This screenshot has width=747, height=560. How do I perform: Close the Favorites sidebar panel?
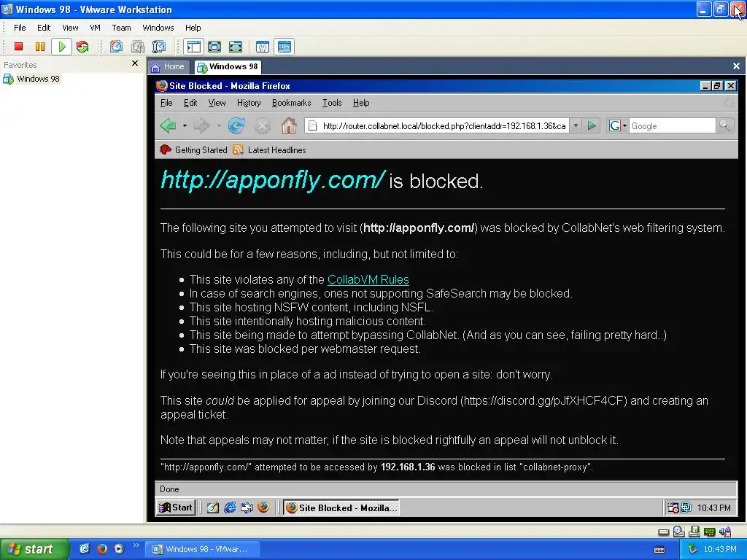click(x=135, y=63)
